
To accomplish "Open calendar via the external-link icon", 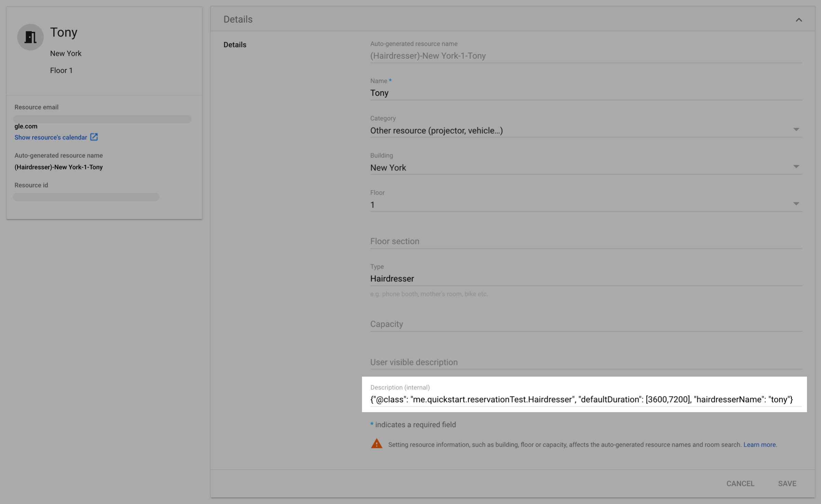I will pyautogui.click(x=94, y=137).
